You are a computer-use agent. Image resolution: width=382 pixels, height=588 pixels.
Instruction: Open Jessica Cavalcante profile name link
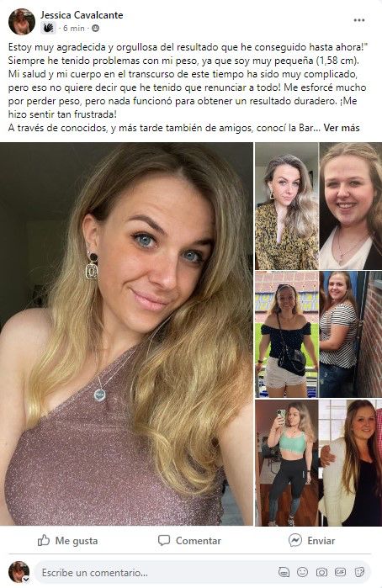[x=82, y=15]
